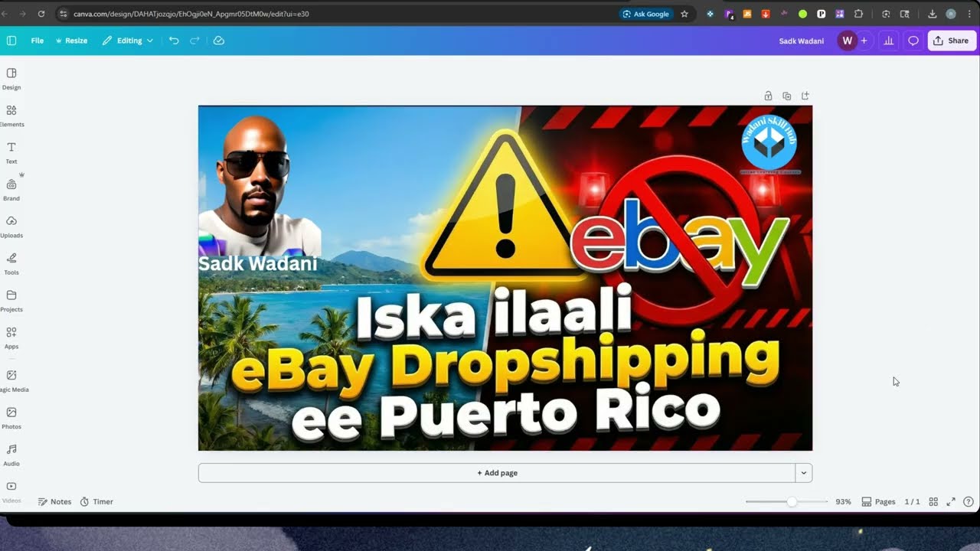
Task: Toggle the Pages thumbnail view
Action: (x=878, y=502)
